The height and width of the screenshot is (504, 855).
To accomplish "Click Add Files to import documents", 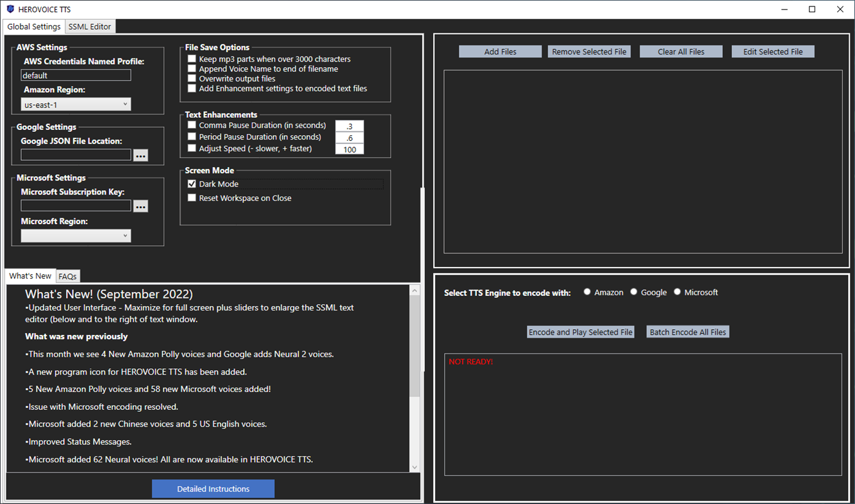I will tap(500, 51).
